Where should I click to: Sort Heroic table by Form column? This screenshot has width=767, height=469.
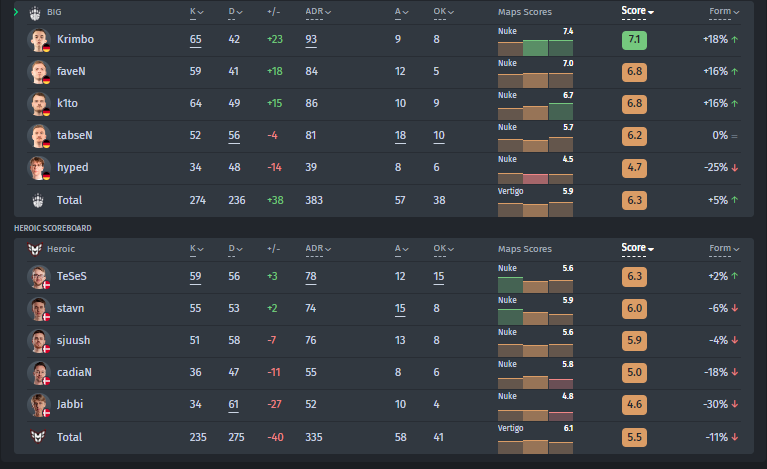(x=724, y=248)
